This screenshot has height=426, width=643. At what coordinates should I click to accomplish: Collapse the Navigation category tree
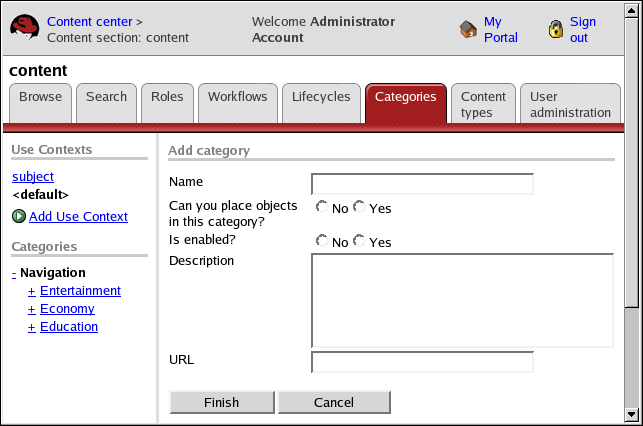tap(14, 273)
